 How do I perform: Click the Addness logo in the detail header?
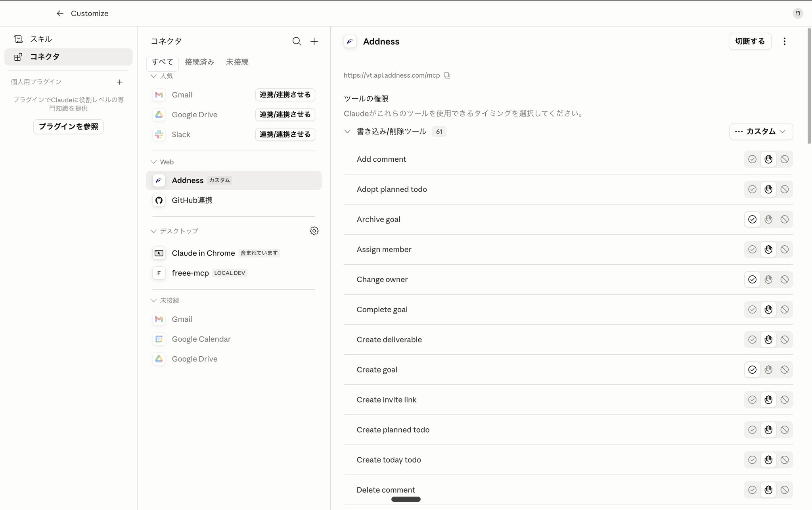tap(350, 41)
